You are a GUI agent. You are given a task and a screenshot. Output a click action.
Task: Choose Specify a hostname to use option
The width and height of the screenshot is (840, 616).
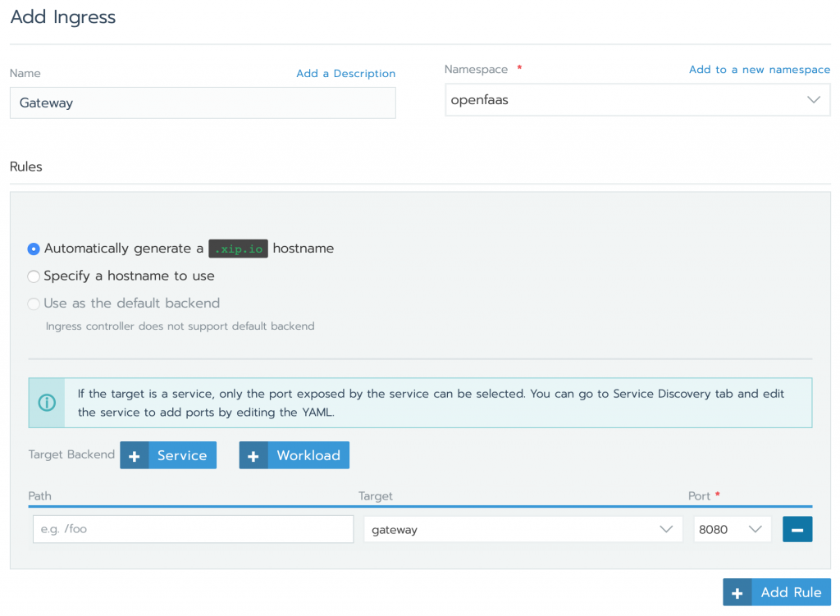point(34,276)
